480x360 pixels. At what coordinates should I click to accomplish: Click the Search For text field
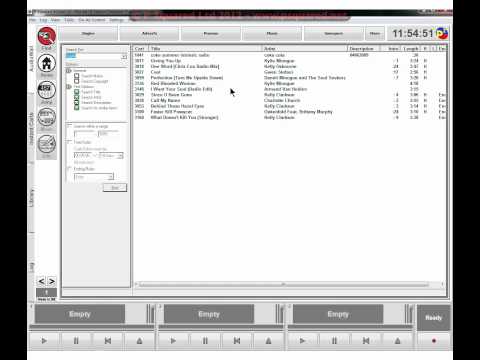tap(93, 56)
